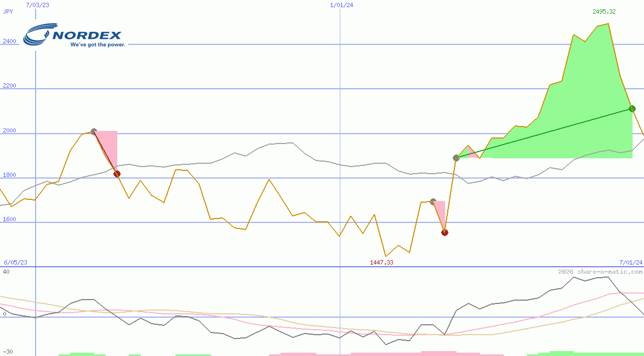Image resolution: width=644 pixels, height=356 pixels.
Task: Click the red marker near 1800
Action: [117, 174]
